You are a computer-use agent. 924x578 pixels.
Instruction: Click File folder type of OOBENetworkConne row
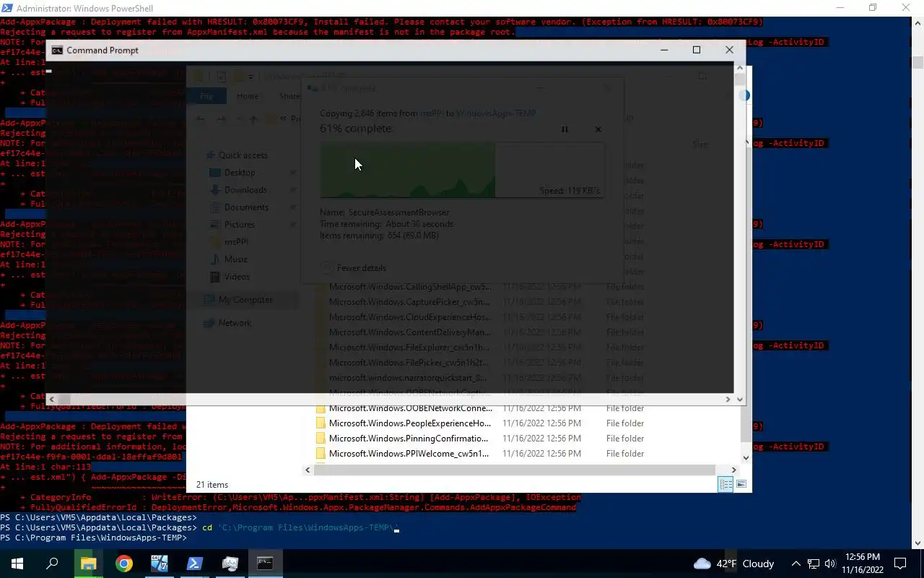coord(625,408)
